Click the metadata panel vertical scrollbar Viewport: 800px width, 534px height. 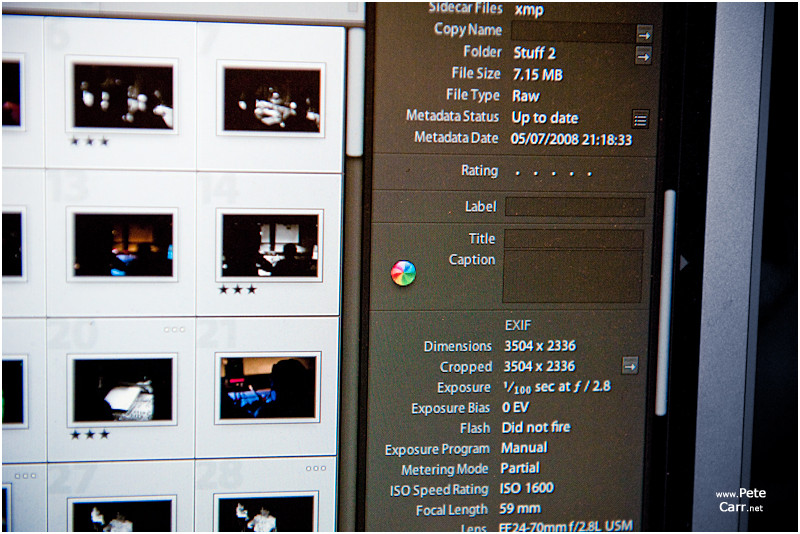[x=665, y=300]
